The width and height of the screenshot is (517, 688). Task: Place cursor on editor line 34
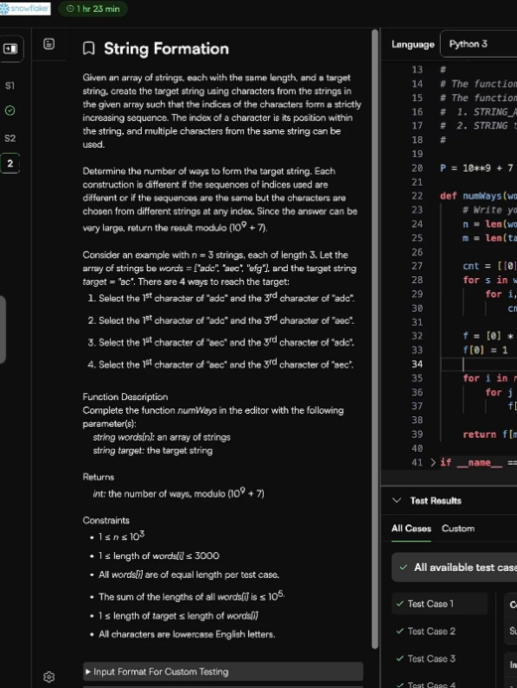[478, 364]
